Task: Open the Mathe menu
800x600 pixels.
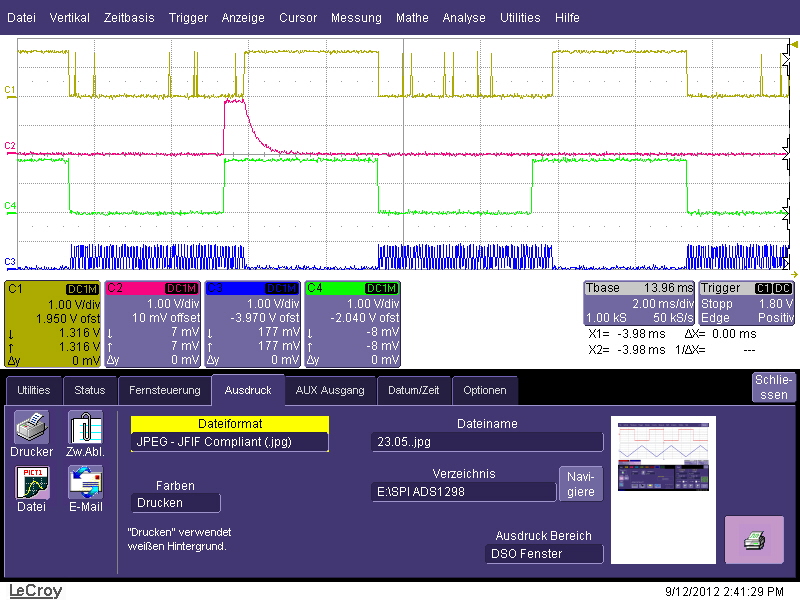Action: coord(411,17)
